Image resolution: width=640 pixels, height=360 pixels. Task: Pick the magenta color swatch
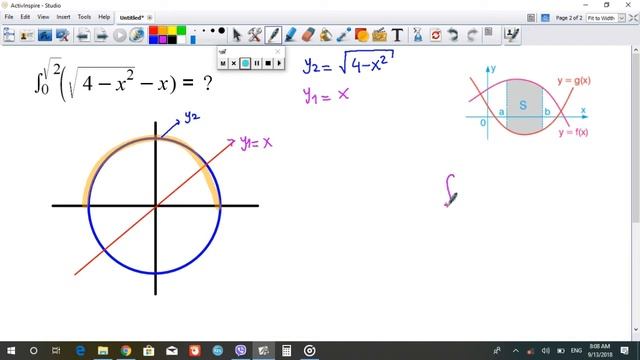click(163, 40)
